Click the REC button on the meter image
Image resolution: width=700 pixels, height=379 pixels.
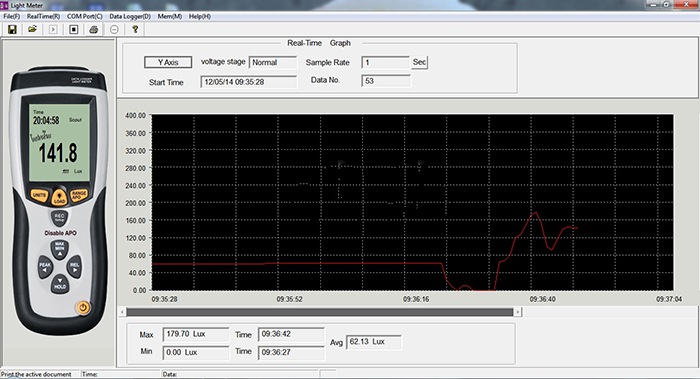(x=59, y=217)
